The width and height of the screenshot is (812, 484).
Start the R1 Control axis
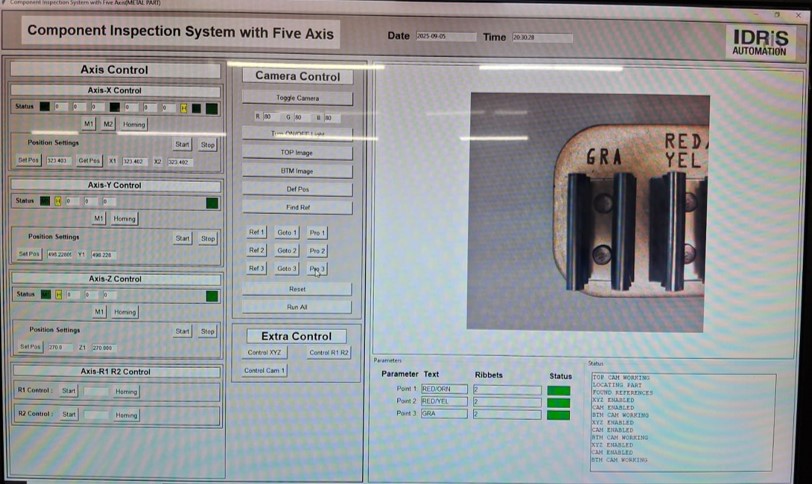tap(69, 390)
